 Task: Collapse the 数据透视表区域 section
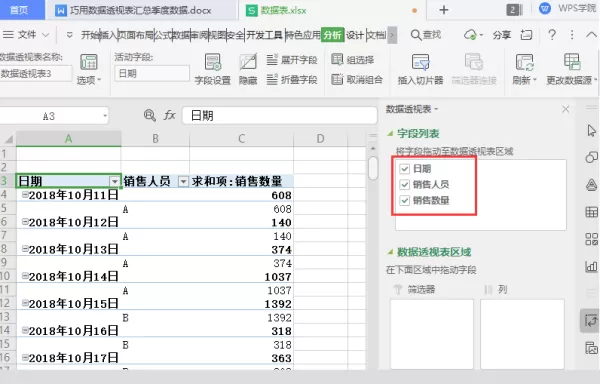click(390, 252)
